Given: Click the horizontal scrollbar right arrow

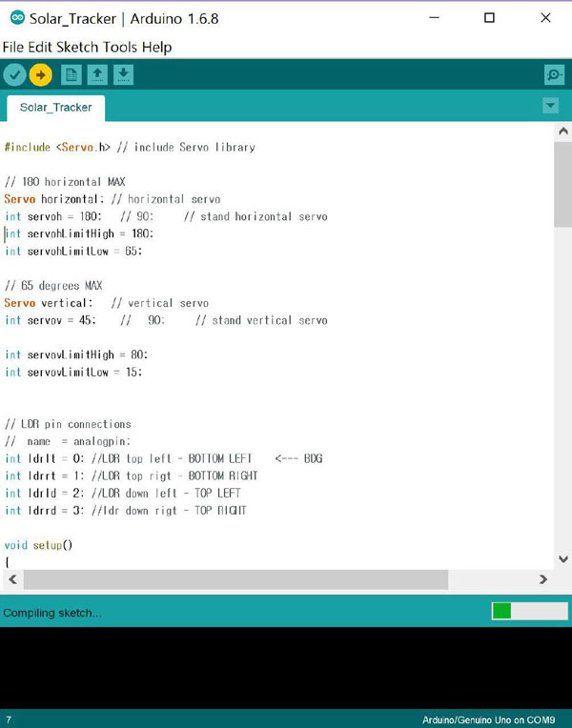Looking at the screenshot, I should tap(542, 579).
